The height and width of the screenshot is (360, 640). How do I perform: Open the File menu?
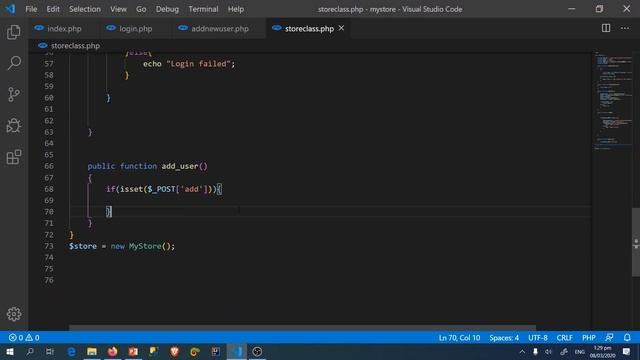pyautogui.click(x=31, y=9)
